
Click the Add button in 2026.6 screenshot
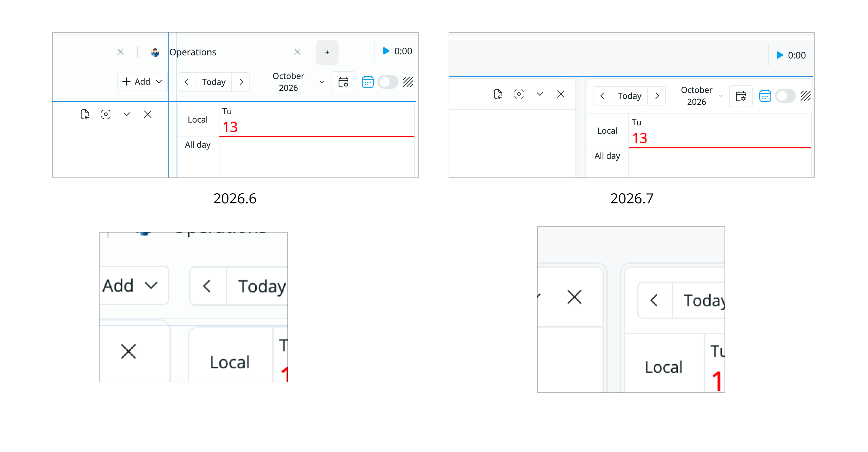coord(142,81)
